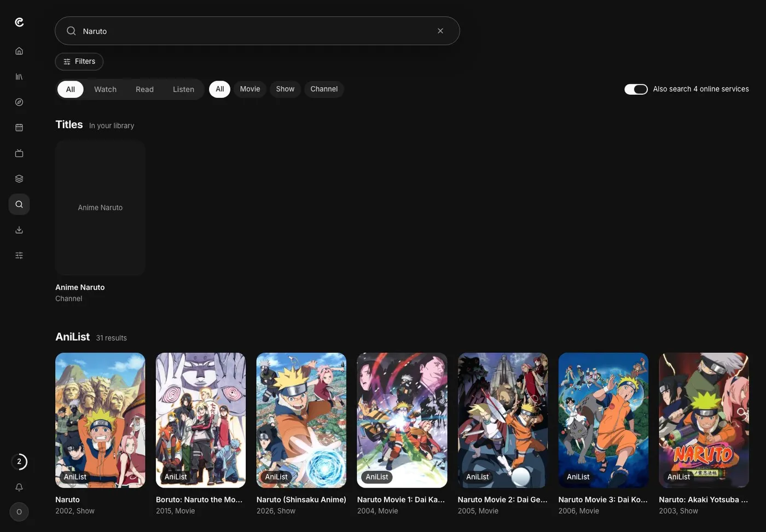Toggle Also search 4 online services
This screenshot has height=532, width=766.
(636, 89)
